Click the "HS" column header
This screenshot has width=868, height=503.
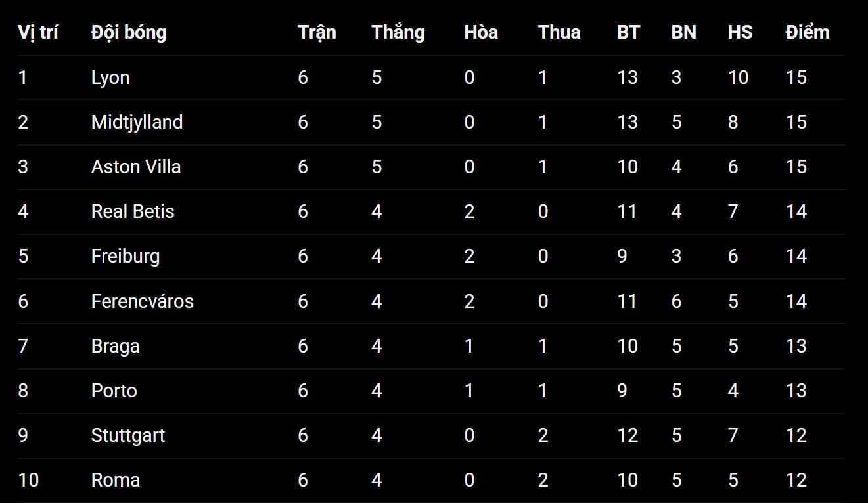[740, 32]
